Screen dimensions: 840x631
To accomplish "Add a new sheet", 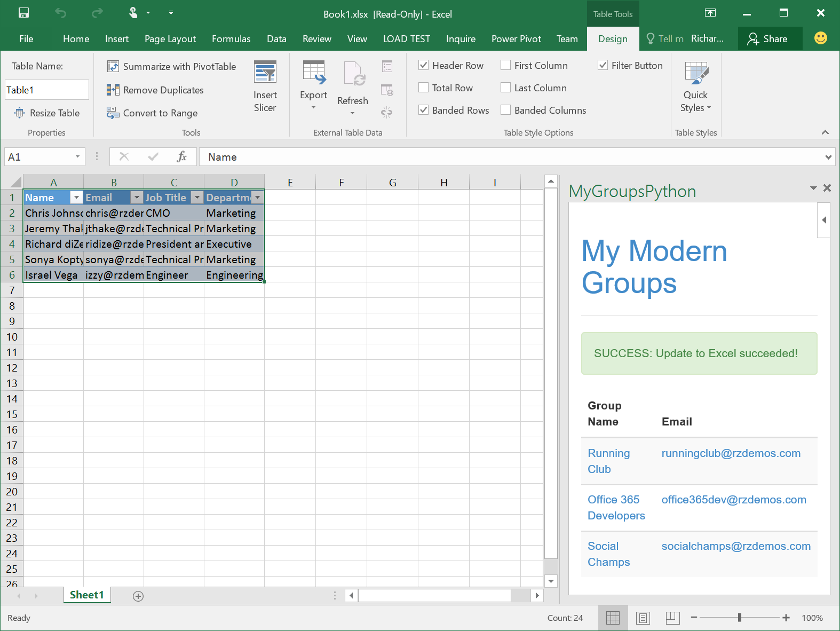I will pyautogui.click(x=138, y=596).
